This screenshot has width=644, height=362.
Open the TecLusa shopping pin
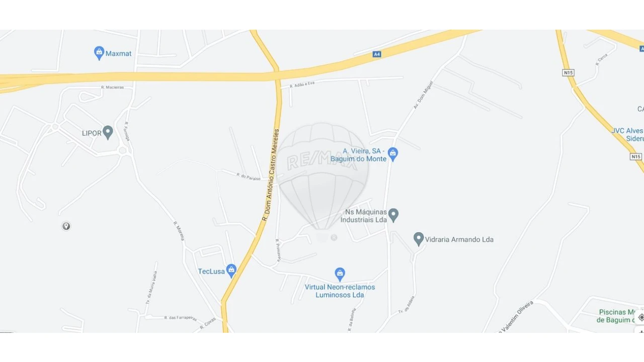[231, 270]
